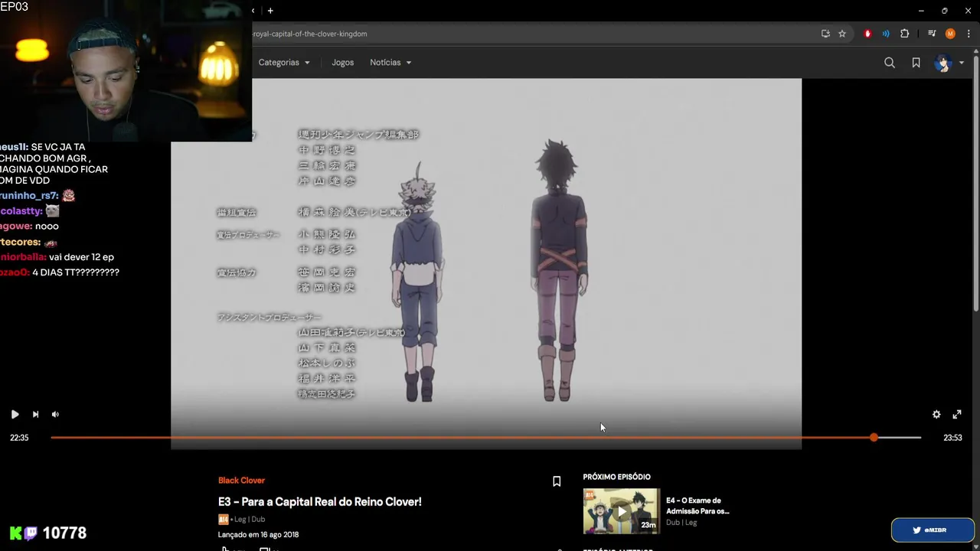Image resolution: width=980 pixels, height=551 pixels.
Task: Skip to the next episode in player
Action: pyautogui.click(x=35, y=414)
